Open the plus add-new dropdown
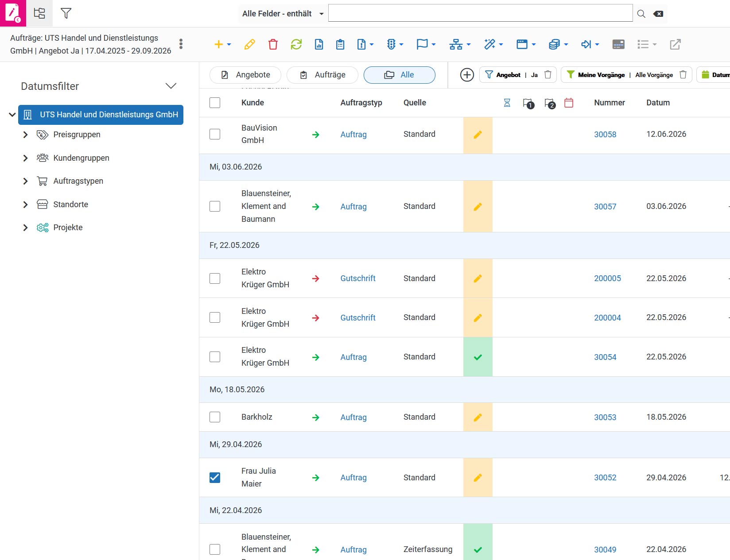Image resolution: width=730 pixels, height=560 pixels. click(x=222, y=44)
